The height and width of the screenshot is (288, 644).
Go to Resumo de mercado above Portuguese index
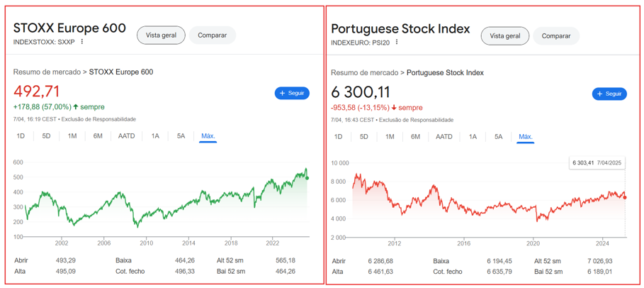364,72
